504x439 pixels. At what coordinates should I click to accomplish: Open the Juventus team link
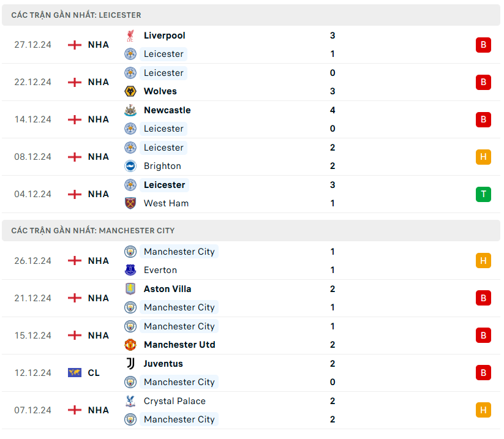pyautogui.click(x=163, y=364)
